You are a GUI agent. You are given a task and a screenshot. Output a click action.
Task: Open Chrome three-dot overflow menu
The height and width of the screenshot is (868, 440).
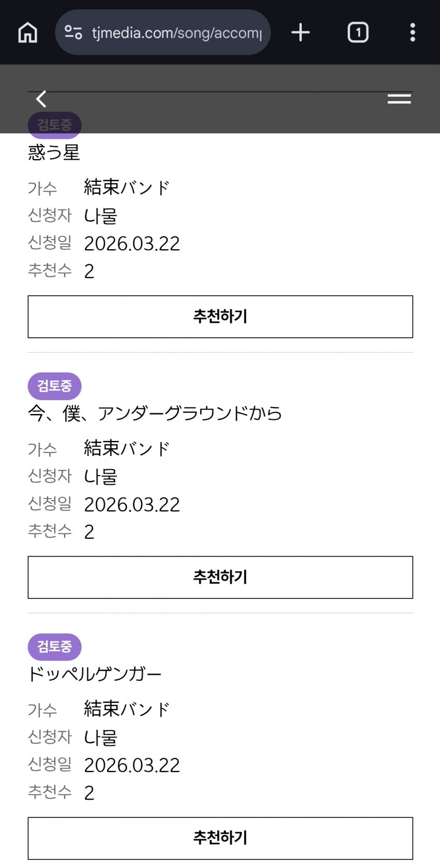pyautogui.click(x=412, y=33)
